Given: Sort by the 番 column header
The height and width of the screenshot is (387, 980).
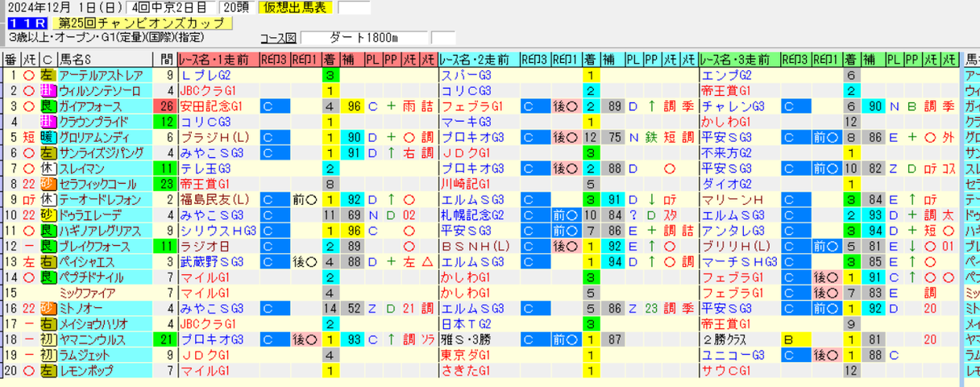Looking at the screenshot, I should 11,59.
